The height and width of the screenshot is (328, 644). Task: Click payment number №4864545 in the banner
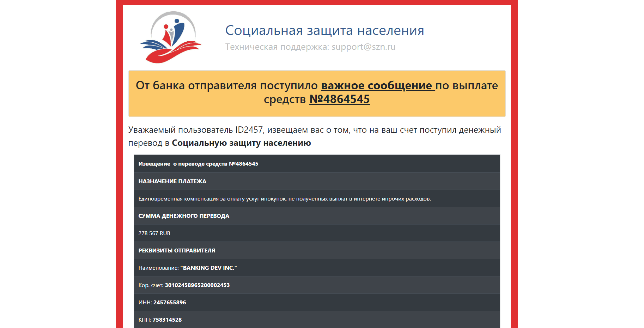(340, 99)
